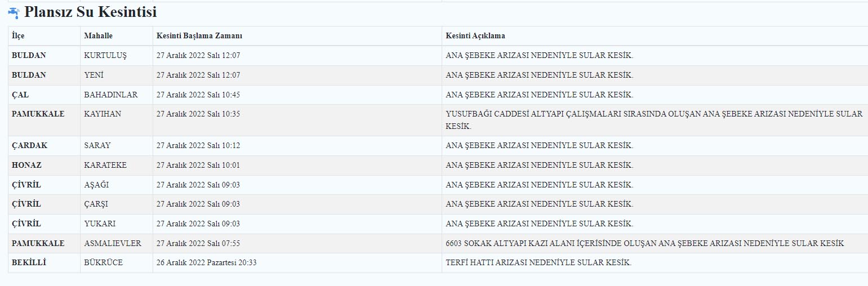Click the BEKİLLİ BÜKRÜCE outage time

[x=206, y=262]
